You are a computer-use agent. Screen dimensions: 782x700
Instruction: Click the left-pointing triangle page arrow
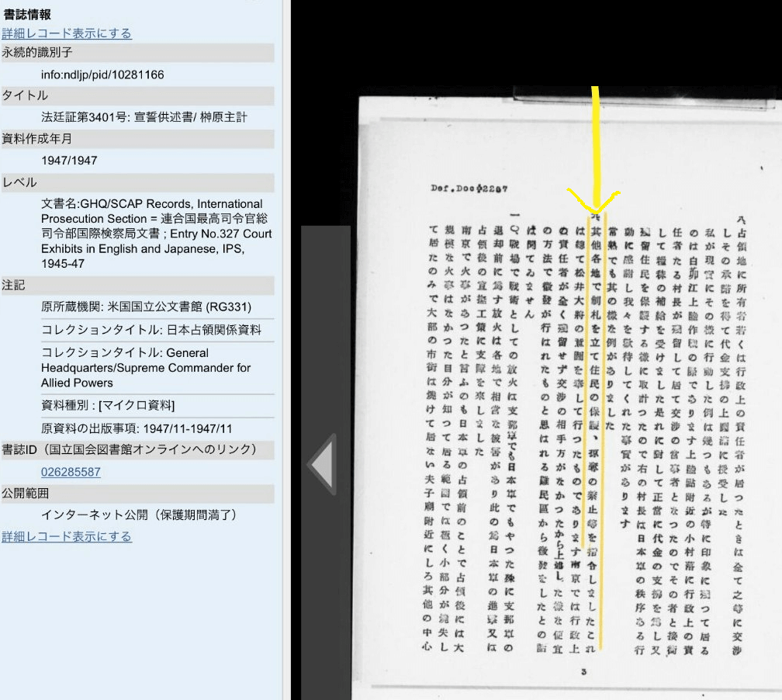(x=322, y=465)
